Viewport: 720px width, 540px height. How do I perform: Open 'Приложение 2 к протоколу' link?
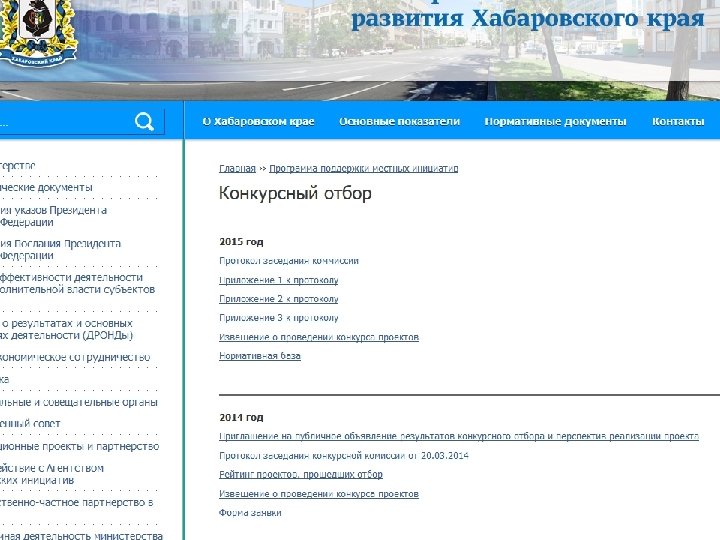[279, 299]
